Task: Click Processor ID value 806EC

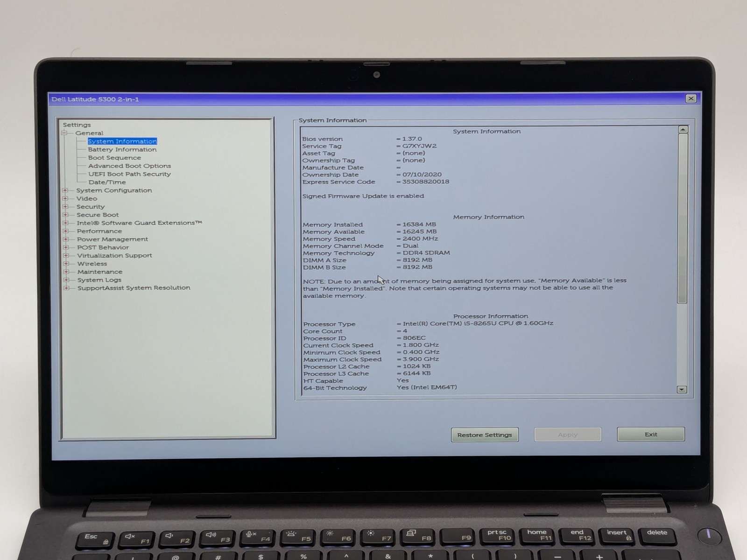Action: coord(414,338)
